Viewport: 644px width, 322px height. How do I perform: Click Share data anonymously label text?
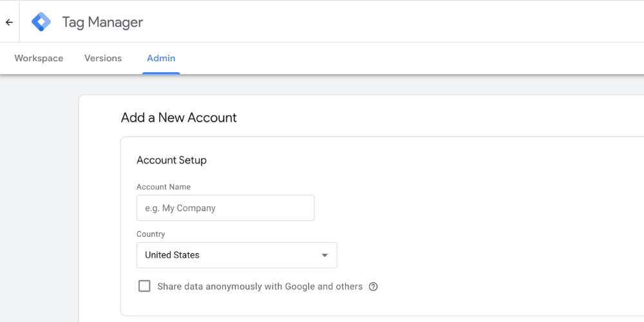coord(260,287)
